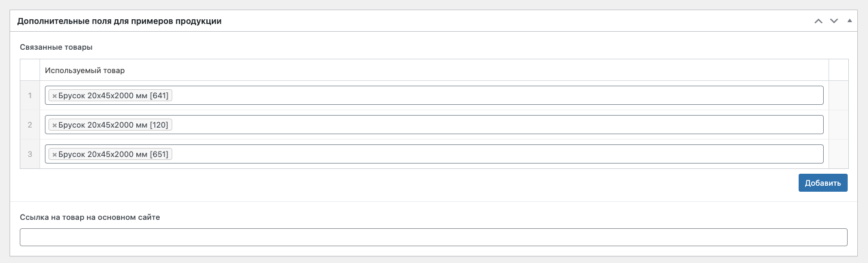Viewport: 868px width, 263px height.
Task: Click the Дополнительные поля для примеров продукции title
Action: [x=120, y=21]
